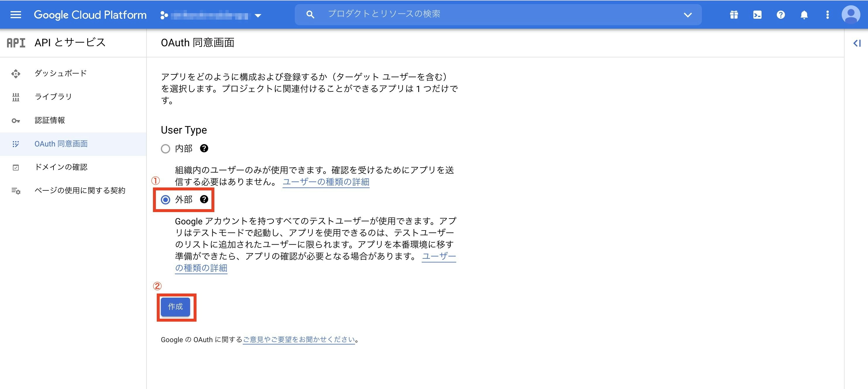Show notifications via the bell icon
Viewport: 868px width, 389px height.
click(804, 15)
